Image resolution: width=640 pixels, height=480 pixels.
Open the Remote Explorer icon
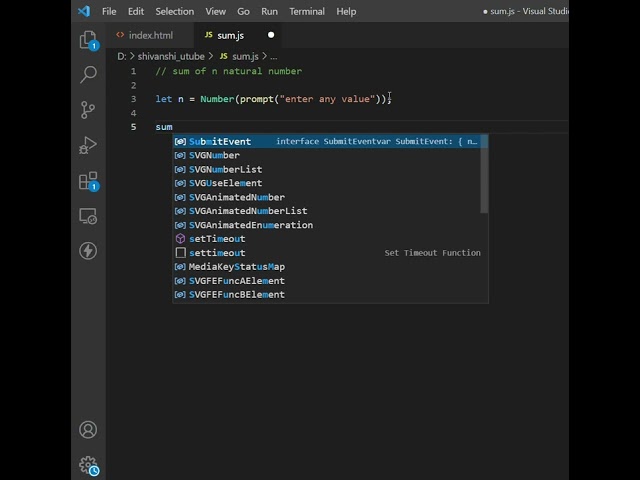coord(88,216)
